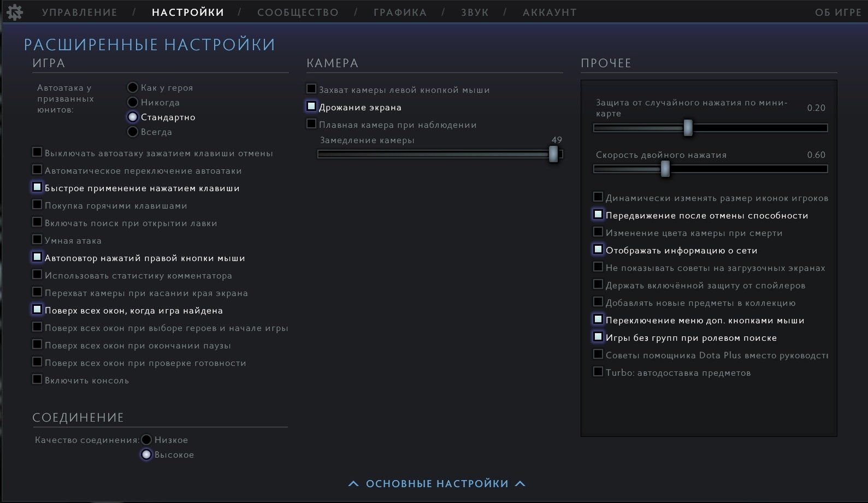Open the ОБ ИГРЕ section

click(838, 12)
